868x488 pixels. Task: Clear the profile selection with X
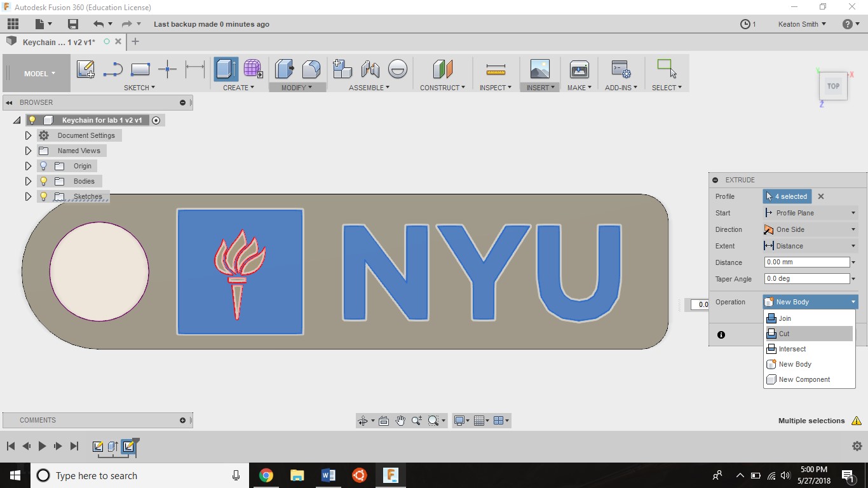click(x=821, y=196)
